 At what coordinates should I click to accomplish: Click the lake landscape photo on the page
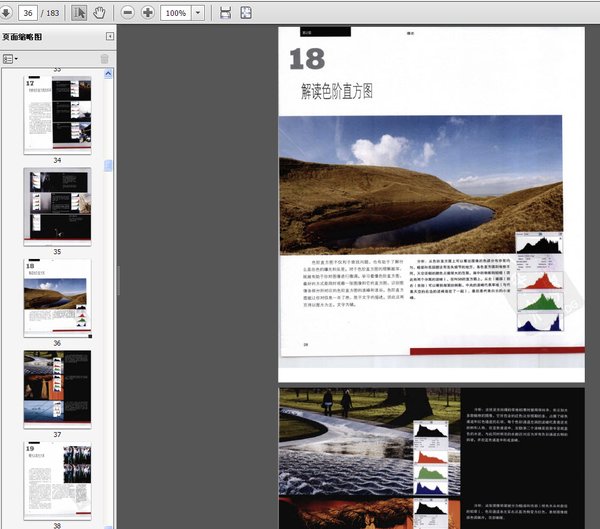coord(421,185)
